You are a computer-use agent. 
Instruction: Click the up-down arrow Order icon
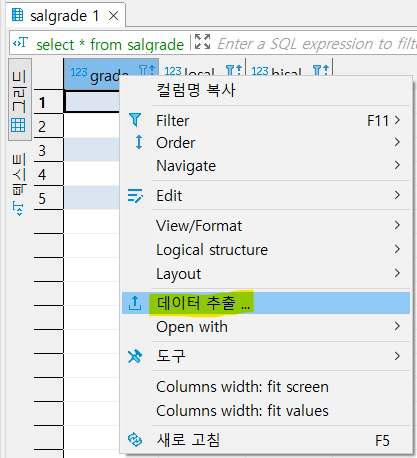[139, 142]
